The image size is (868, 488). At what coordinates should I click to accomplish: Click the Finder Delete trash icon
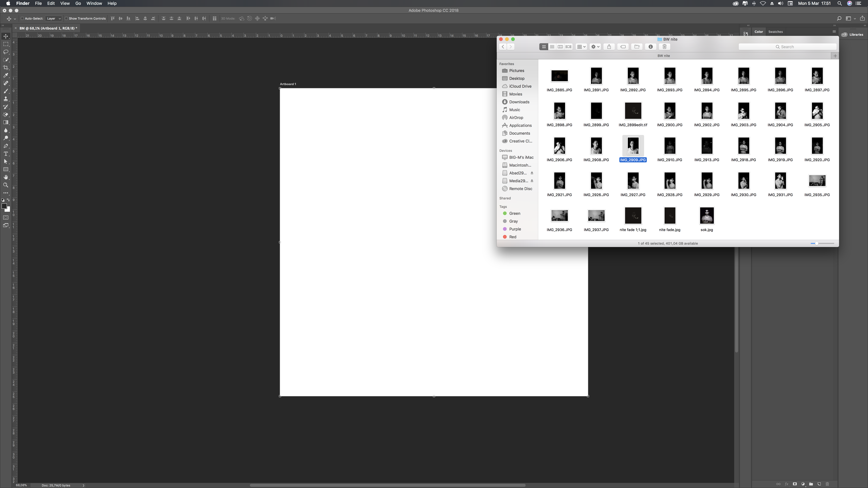coord(664,47)
